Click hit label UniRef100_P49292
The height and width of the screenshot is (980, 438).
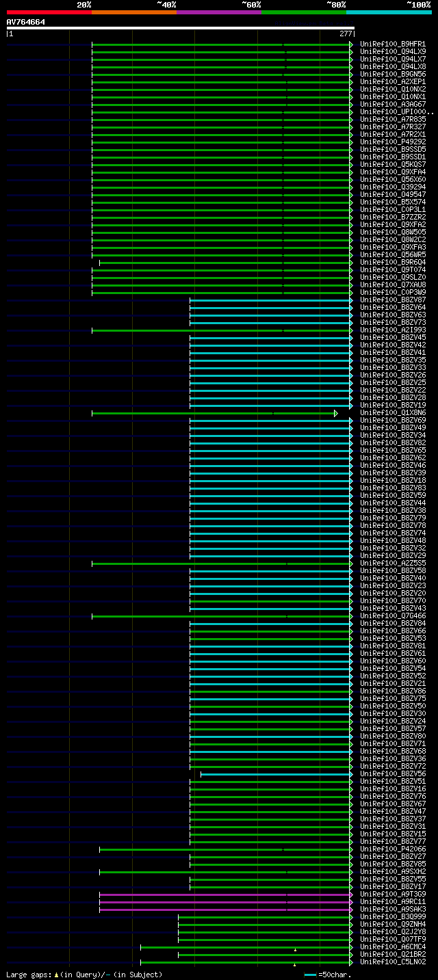point(393,142)
